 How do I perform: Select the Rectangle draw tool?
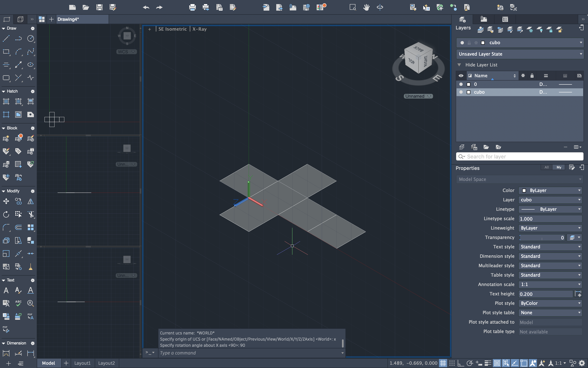coord(6,52)
